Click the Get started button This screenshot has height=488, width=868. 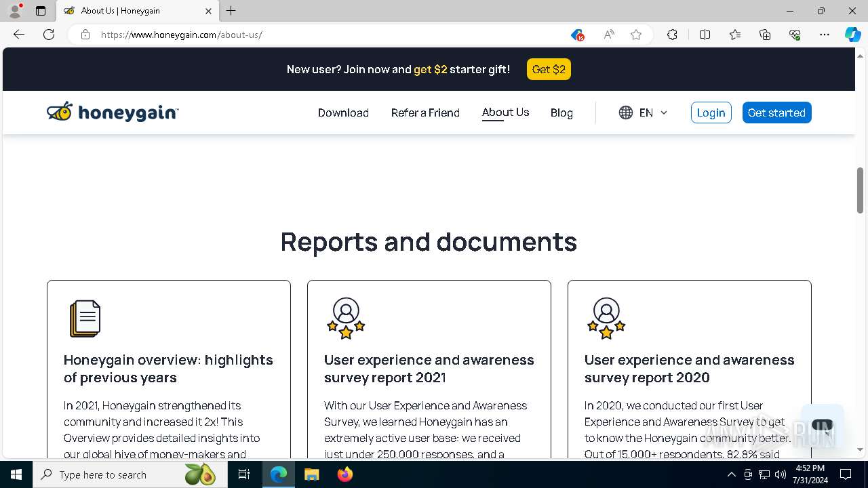pyautogui.click(x=776, y=113)
